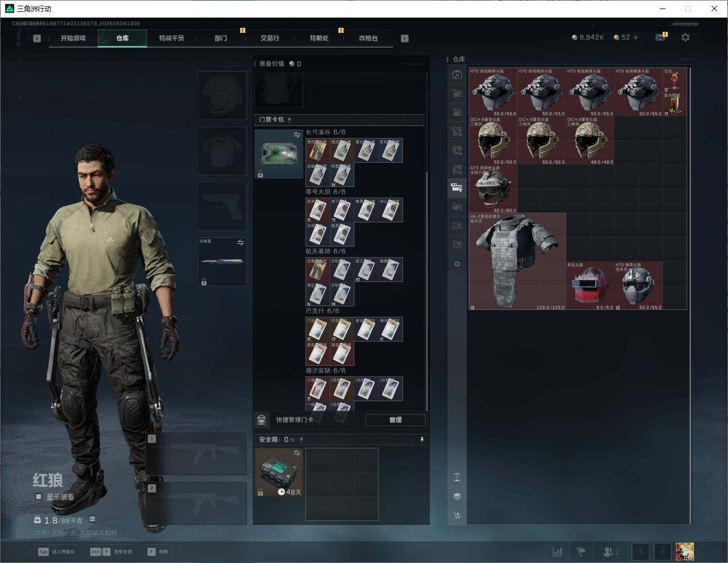Click the stash panel vertical scrollbar
The height and width of the screenshot is (563, 728).
point(691,295)
